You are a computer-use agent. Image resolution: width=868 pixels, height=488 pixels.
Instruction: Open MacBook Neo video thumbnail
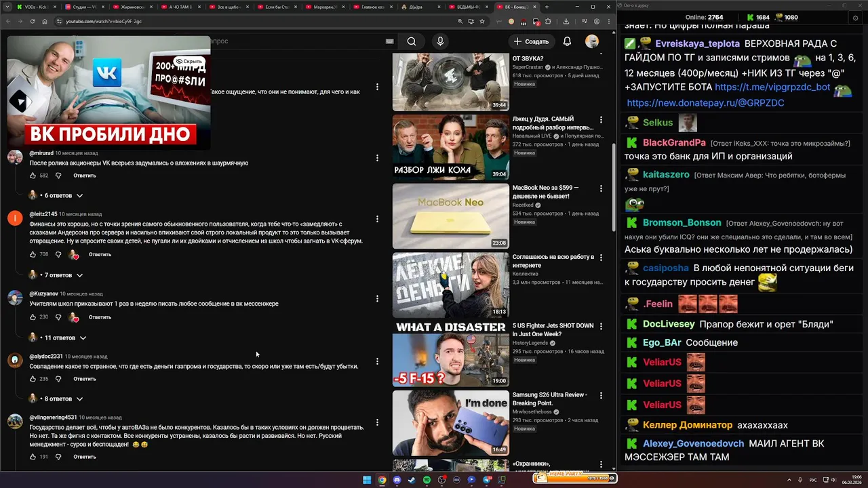[x=450, y=216]
